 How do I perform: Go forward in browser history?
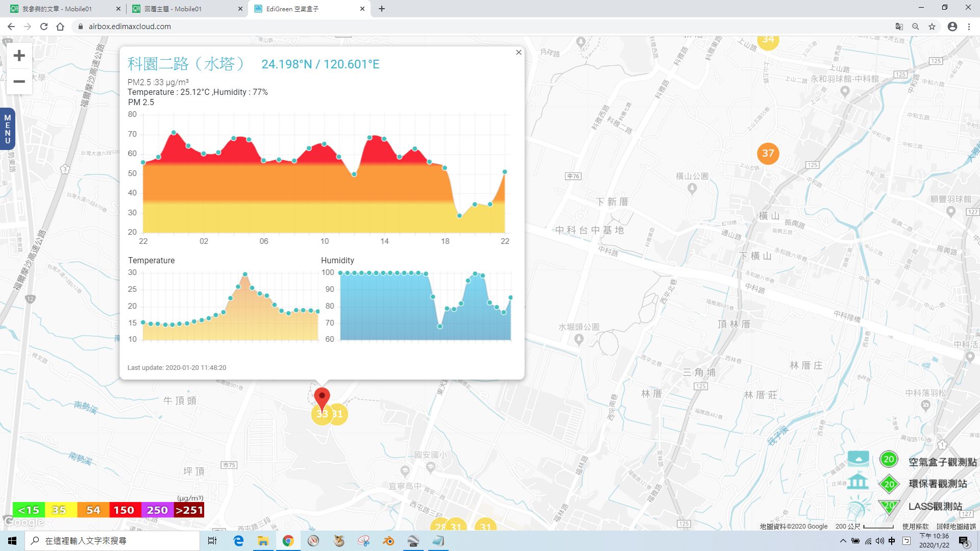pos(28,27)
